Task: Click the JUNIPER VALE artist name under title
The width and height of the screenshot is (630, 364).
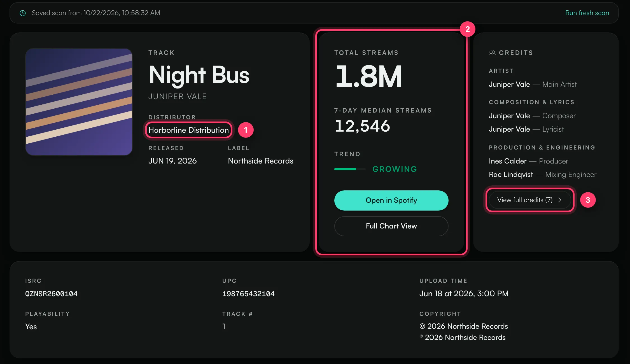Action: point(177,97)
